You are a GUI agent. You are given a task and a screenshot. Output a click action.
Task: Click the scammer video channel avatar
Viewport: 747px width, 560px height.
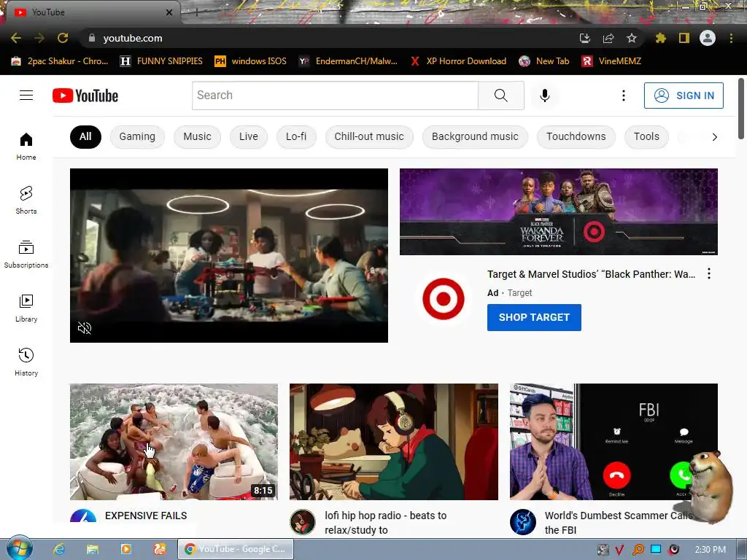[522, 522]
